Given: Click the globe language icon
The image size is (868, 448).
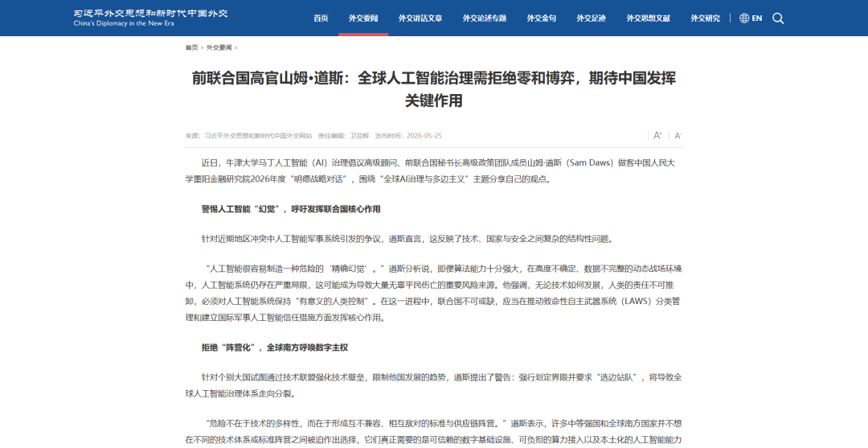Looking at the screenshot, I should click(x=744, y=18).
